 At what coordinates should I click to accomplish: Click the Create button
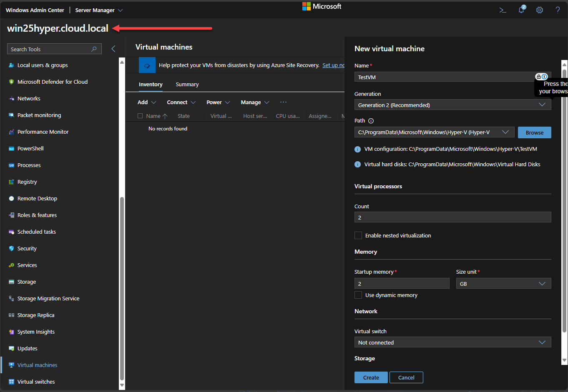tap(371, 377)
